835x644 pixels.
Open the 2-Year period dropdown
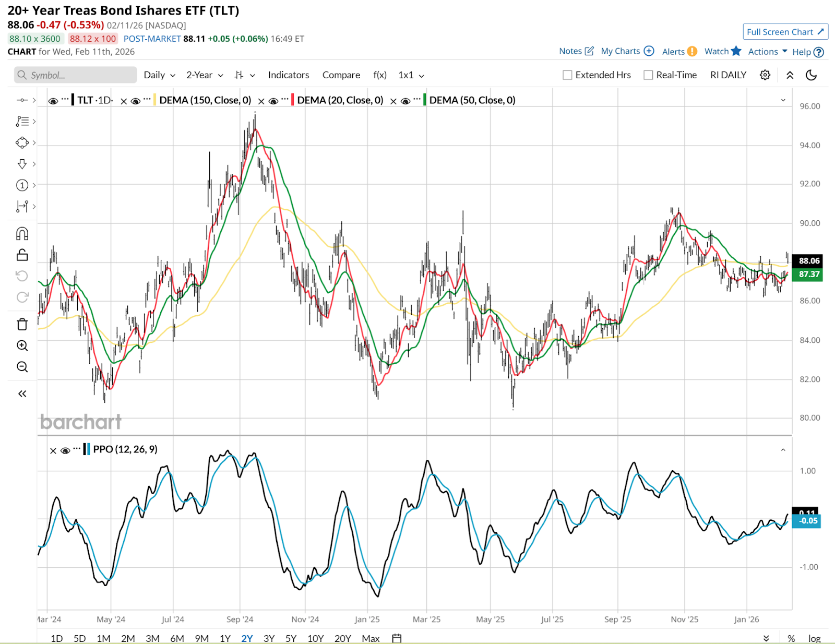(x=205, y=75)
